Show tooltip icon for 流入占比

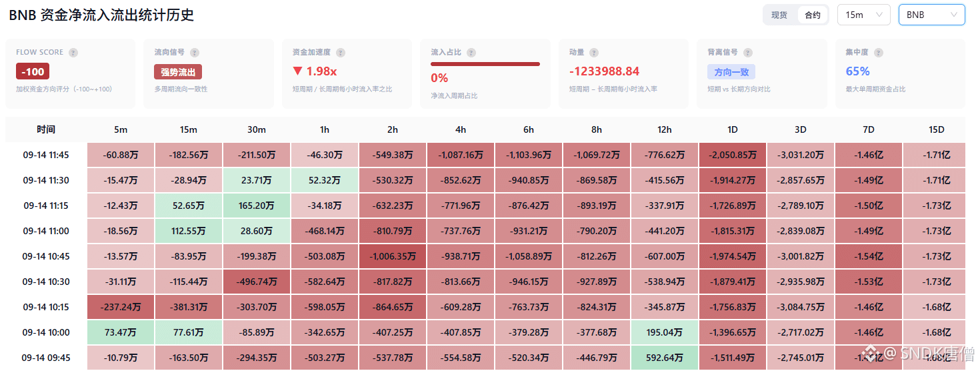tap(471, 53)
